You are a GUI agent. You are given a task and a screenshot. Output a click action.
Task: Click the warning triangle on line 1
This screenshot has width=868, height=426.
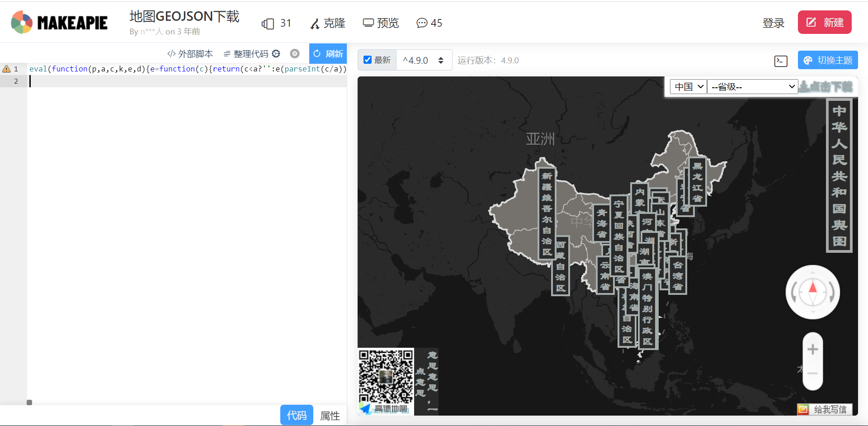(6, 68)
